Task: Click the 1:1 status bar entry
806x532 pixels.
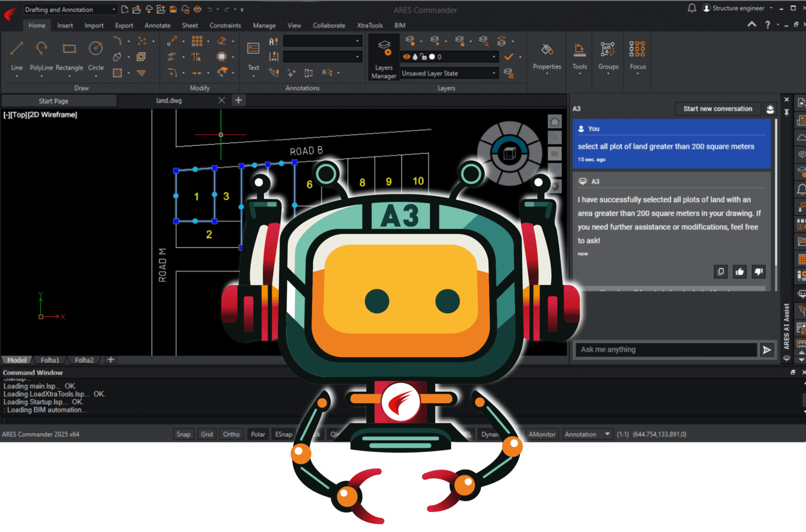Action: (623, 434)
